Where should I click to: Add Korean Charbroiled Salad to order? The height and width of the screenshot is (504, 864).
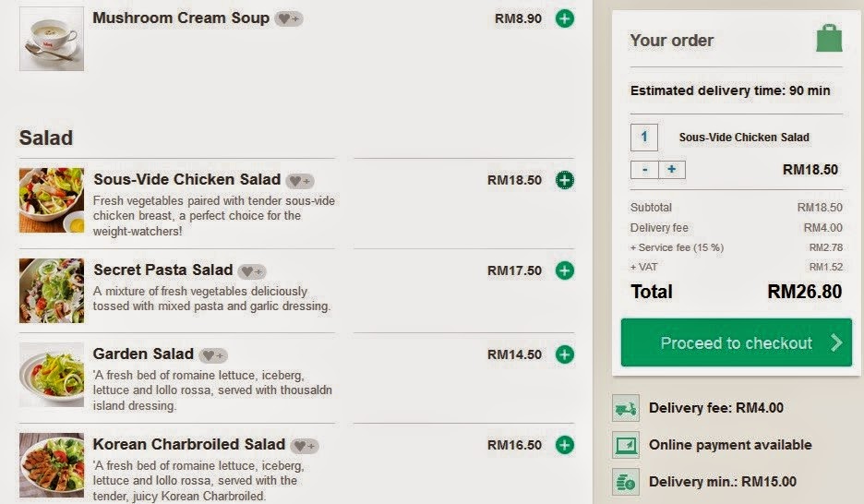[x=565, y=445]
